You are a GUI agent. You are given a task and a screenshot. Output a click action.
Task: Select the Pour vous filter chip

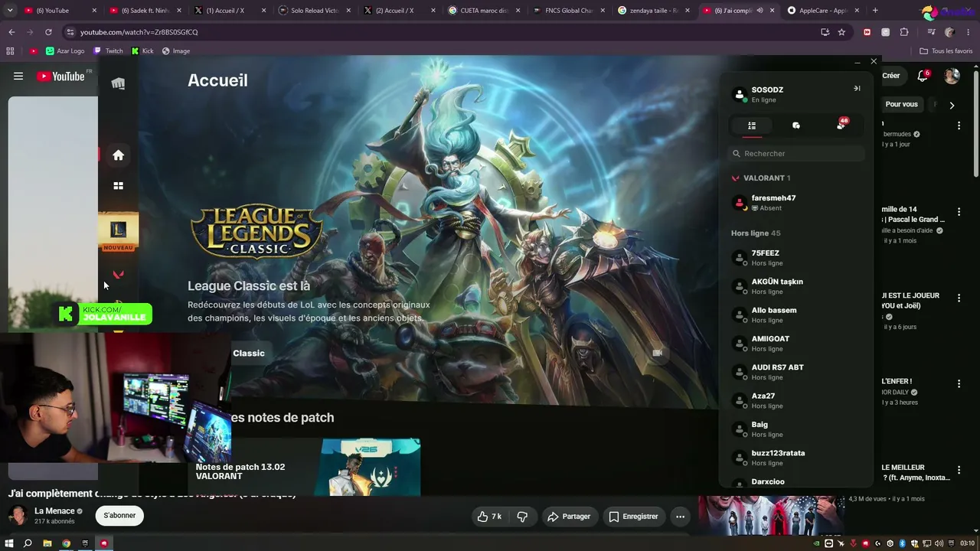click(x=901, y=104)
